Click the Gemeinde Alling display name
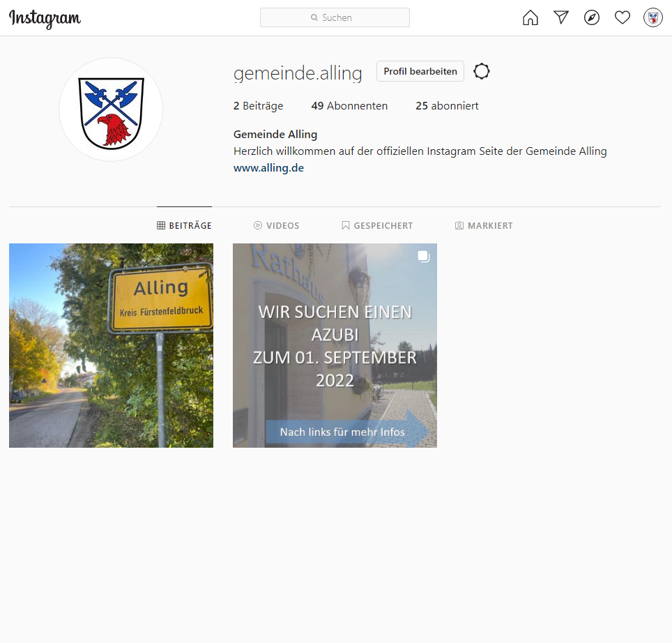 275,135
